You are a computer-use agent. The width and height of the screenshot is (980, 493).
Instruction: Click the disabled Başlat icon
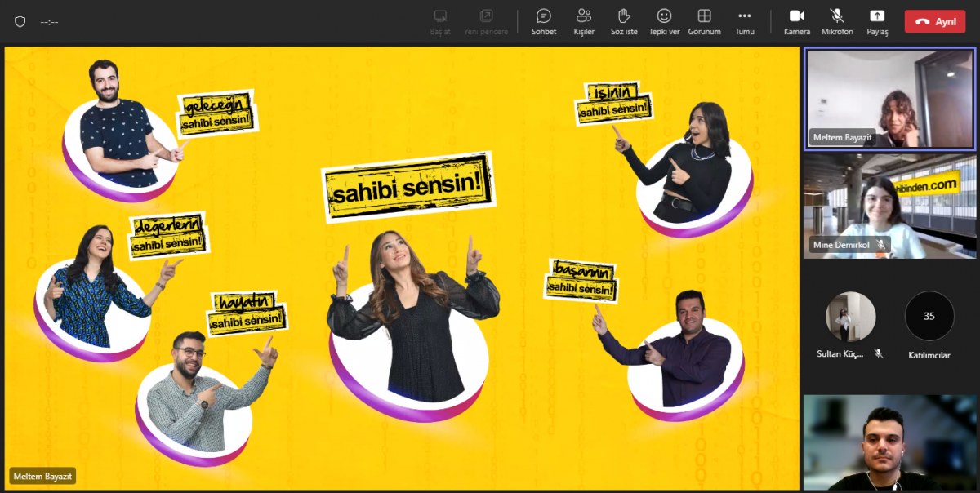pos(440,16)
